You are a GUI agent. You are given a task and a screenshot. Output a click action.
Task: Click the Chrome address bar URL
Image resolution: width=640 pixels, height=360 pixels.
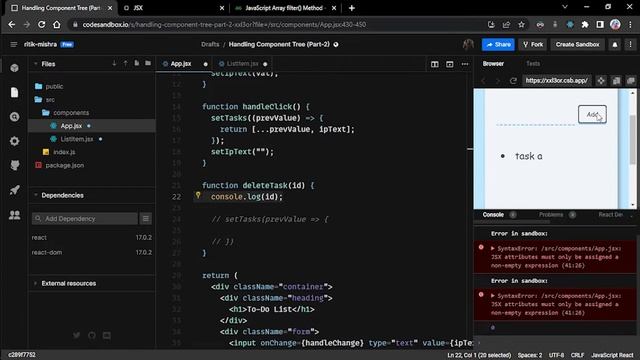224,24
